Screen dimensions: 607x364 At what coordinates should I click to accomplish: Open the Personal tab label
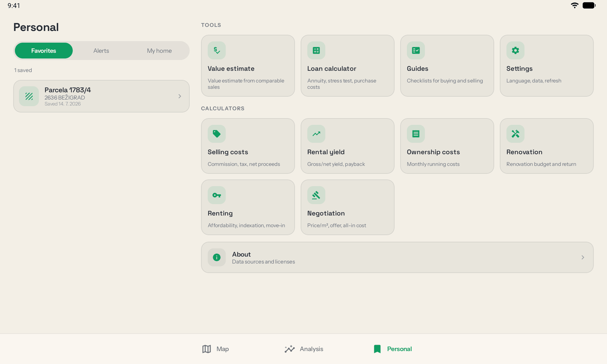click(x=399, y=349)
